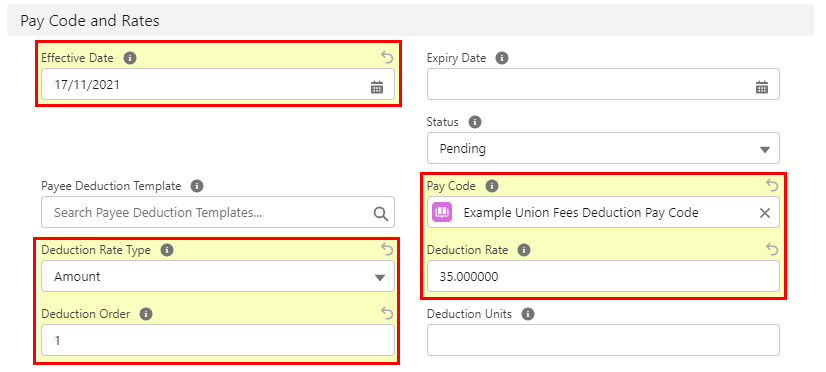This screenshot has width=826, height=372.
Task: Click the Example Union Fees Deduction Pay Code text
Action: tap(581, 213)
